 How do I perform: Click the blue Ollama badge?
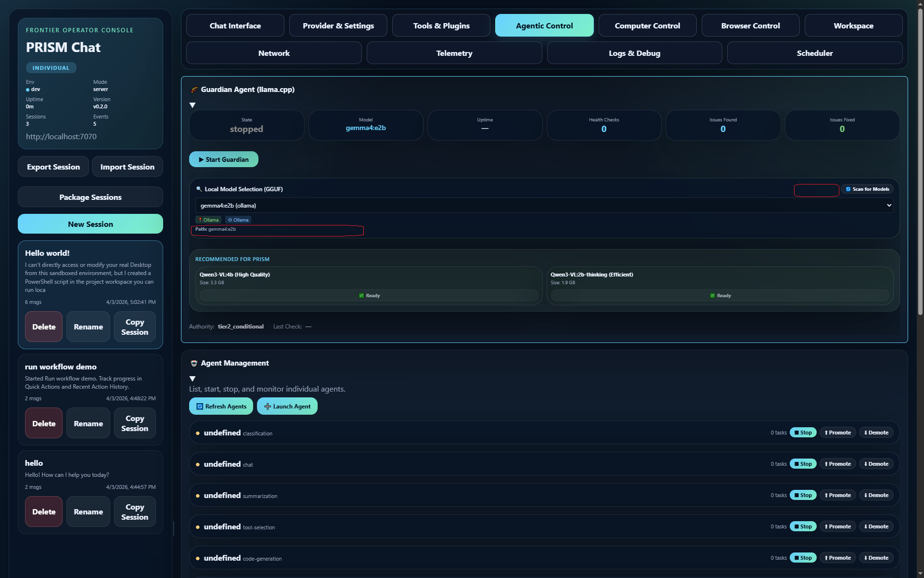tap(238, 220)
